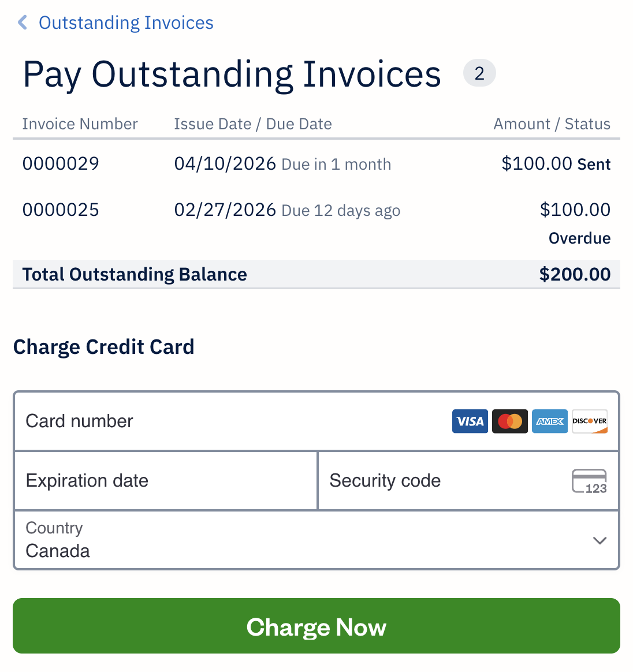Click the back arrow chevron
Image resolution: width=633 pixels, height=672 pixels.
[x=22, y=23]
